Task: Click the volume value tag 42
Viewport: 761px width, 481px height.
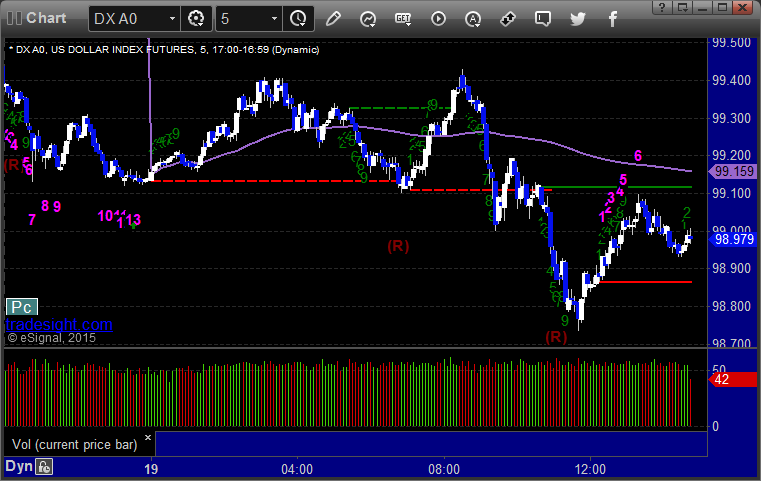Action: [x=733, y=380]
